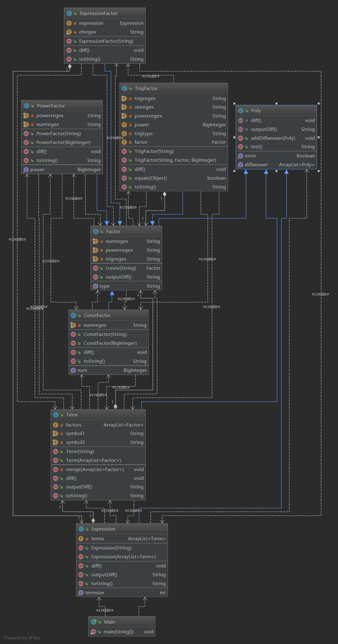Select the PowerFactor class title
Screen dimensions: 338x644
[x=51, y=106]
